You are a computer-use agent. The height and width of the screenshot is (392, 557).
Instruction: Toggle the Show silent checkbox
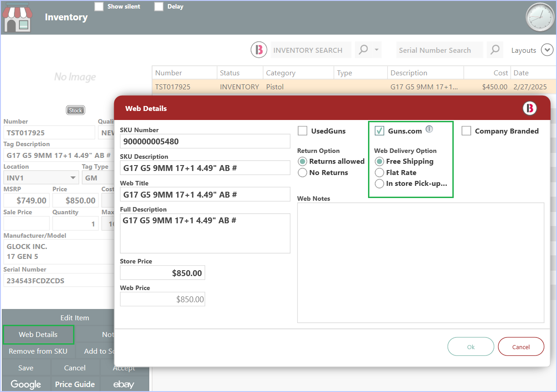(x=99, y=7)
